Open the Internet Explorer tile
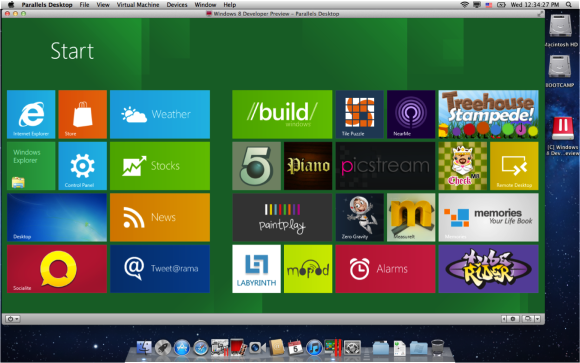 point(31,114)
